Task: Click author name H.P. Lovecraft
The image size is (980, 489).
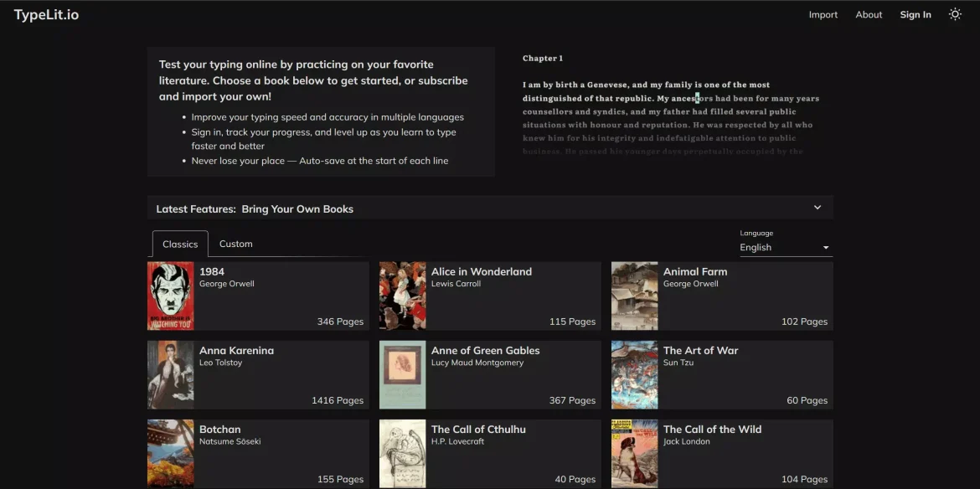Action: [458, 441]
